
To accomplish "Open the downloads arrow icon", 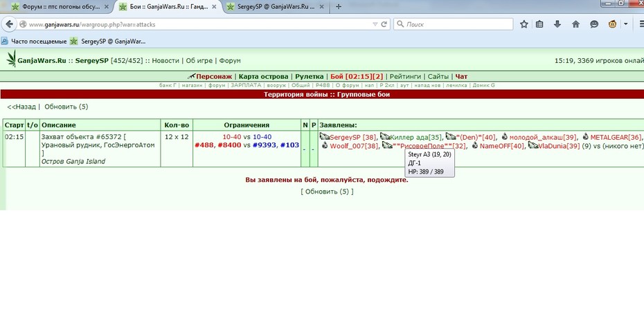I will 557,24.
